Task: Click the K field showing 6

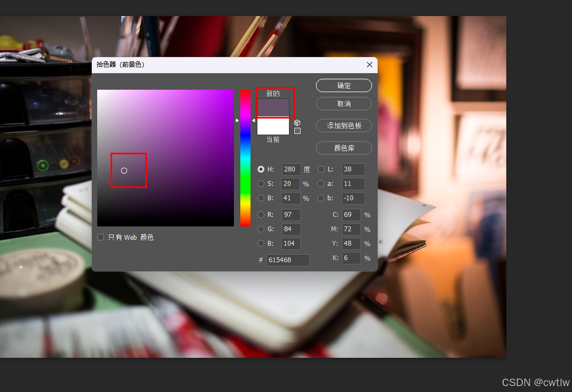Action: [351, 258]
